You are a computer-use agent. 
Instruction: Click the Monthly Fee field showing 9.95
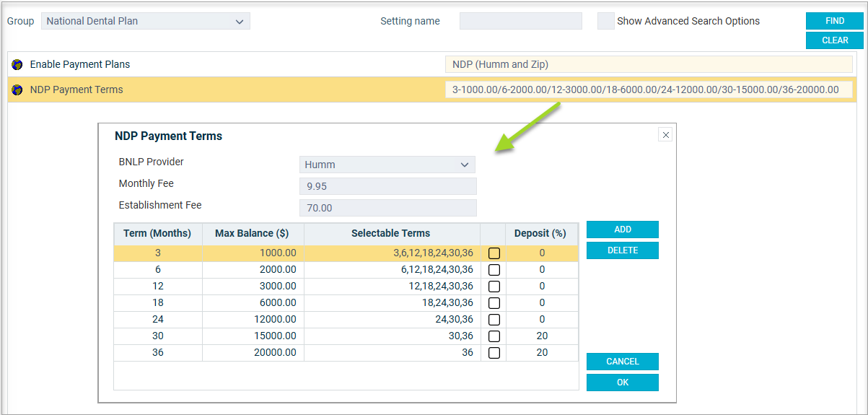pos(388,186)
